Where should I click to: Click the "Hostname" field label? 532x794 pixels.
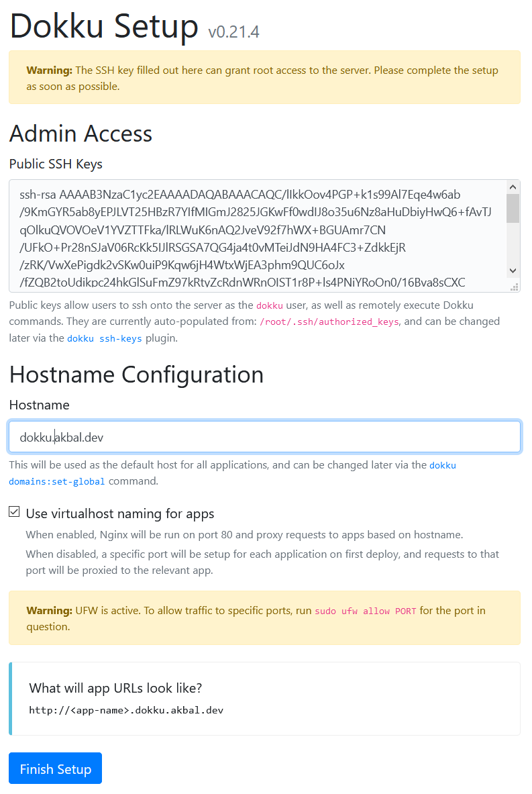39,405
